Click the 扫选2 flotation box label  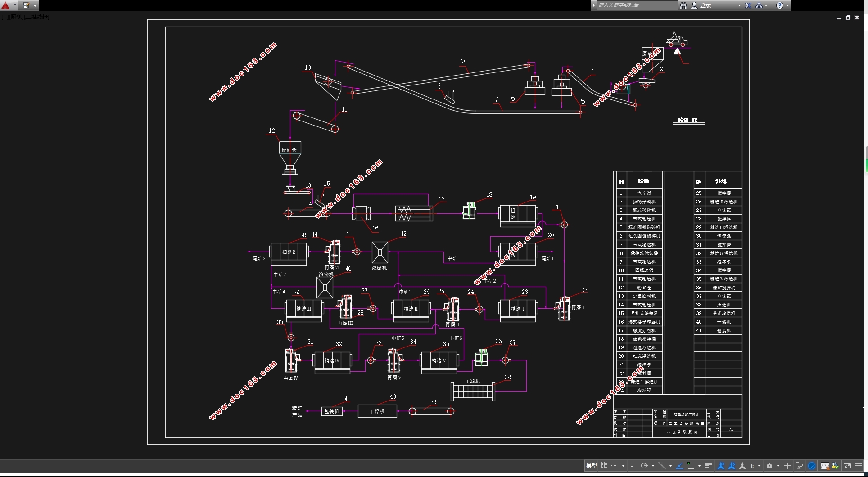click(x=289, y=252)
